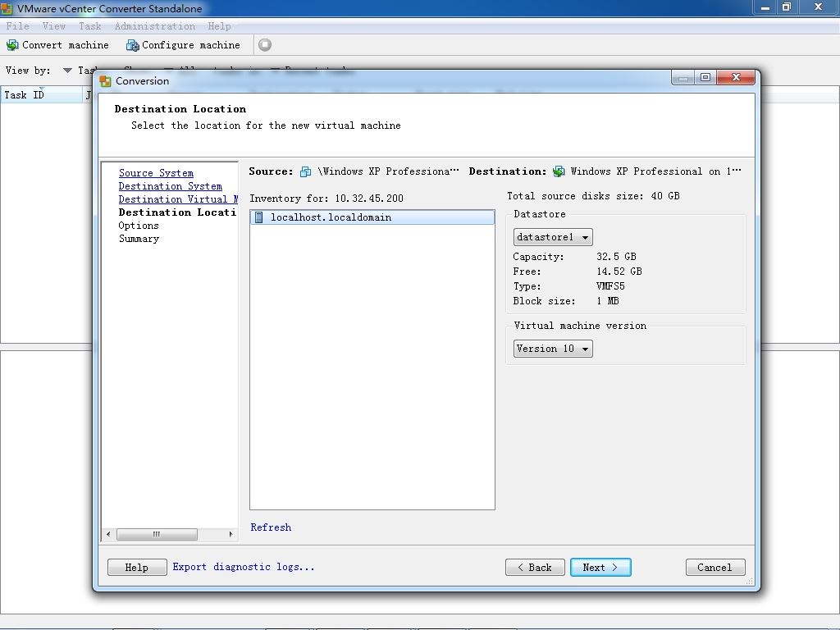This screenshot has height=630, width=840.
Task: Click the localhost.localdomain host icon
Action: tap(258, 217)
